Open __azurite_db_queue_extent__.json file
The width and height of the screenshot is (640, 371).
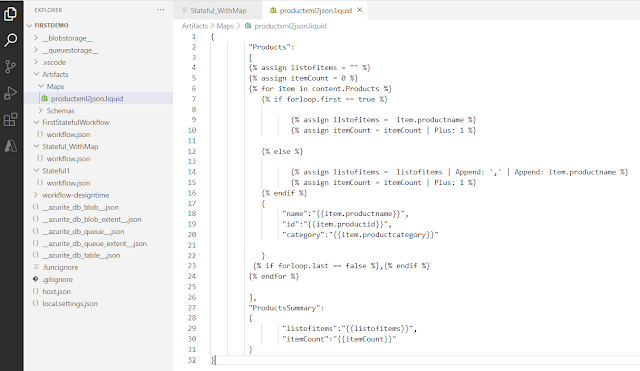coord(94,243)
